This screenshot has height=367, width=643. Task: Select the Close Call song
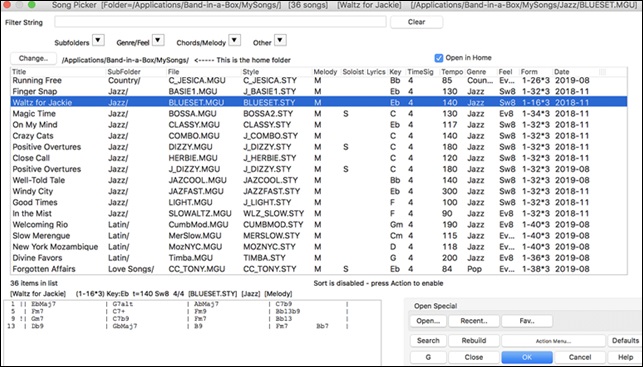pos(319,158)
